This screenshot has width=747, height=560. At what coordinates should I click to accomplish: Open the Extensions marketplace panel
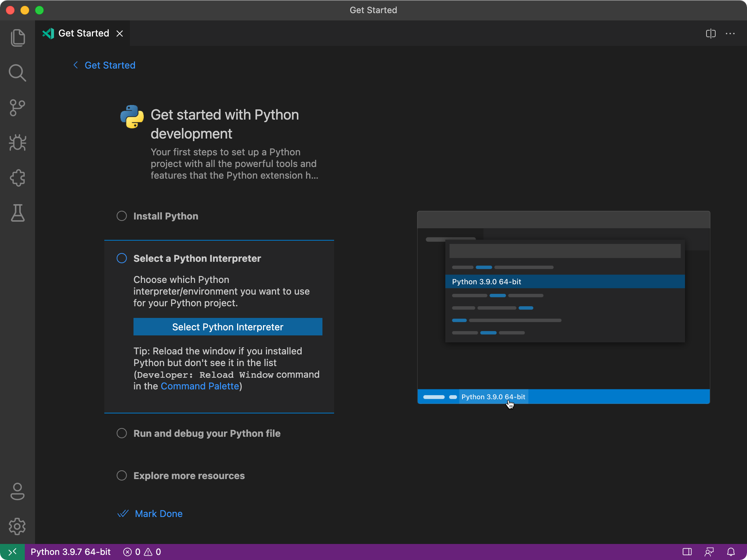pos(18,178)
